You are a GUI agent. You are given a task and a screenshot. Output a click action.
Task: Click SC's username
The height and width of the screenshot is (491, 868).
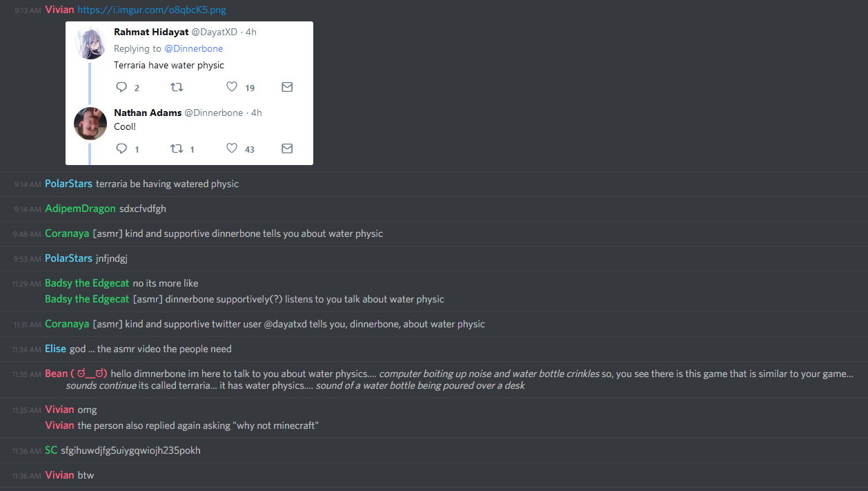pos(51,450)
